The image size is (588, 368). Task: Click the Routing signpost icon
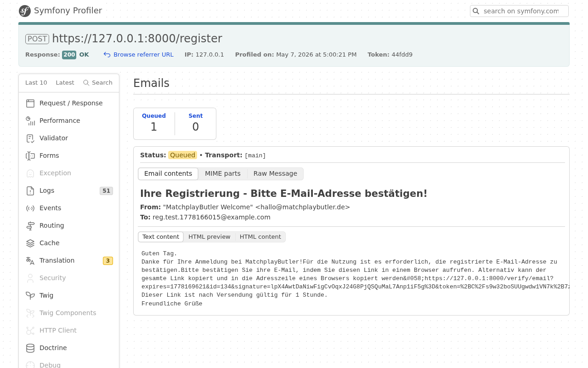[x=30, y=226]
